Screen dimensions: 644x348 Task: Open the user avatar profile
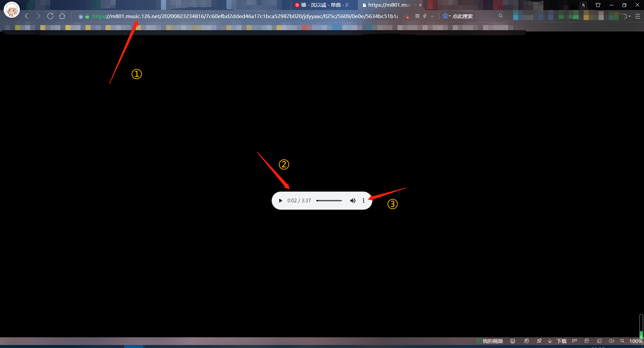(12, 10)
